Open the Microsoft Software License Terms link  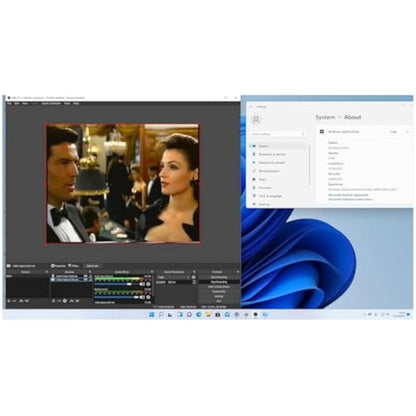pos(351,199)
